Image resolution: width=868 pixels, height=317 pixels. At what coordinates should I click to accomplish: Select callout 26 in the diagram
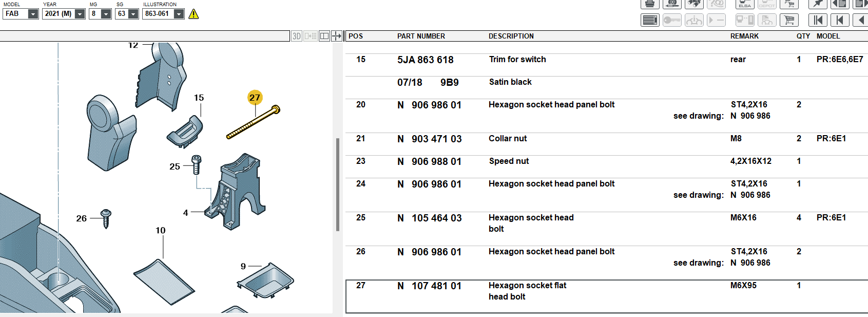click(x=81, y=218)
